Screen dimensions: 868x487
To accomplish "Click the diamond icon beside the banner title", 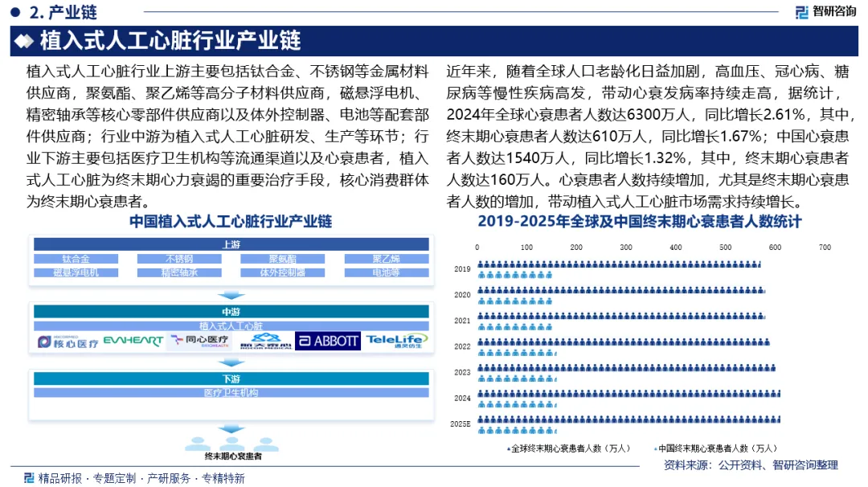I will tap(24, 41).
